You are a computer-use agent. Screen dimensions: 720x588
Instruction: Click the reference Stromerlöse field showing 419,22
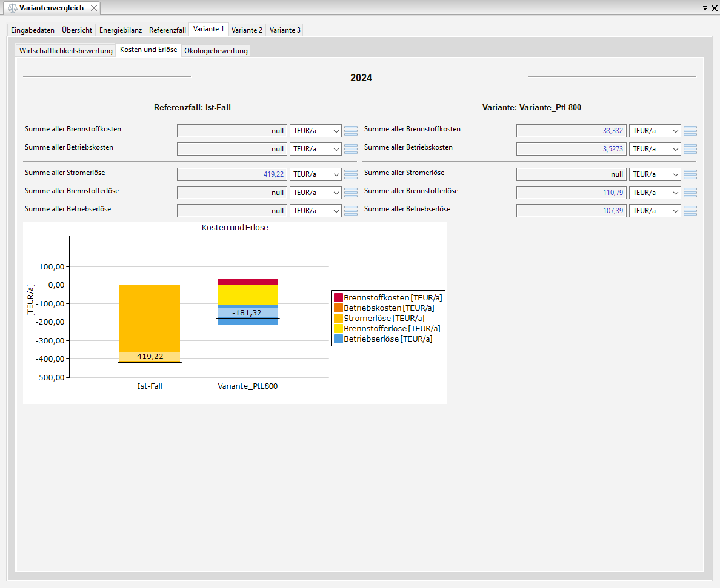(232, 174)
